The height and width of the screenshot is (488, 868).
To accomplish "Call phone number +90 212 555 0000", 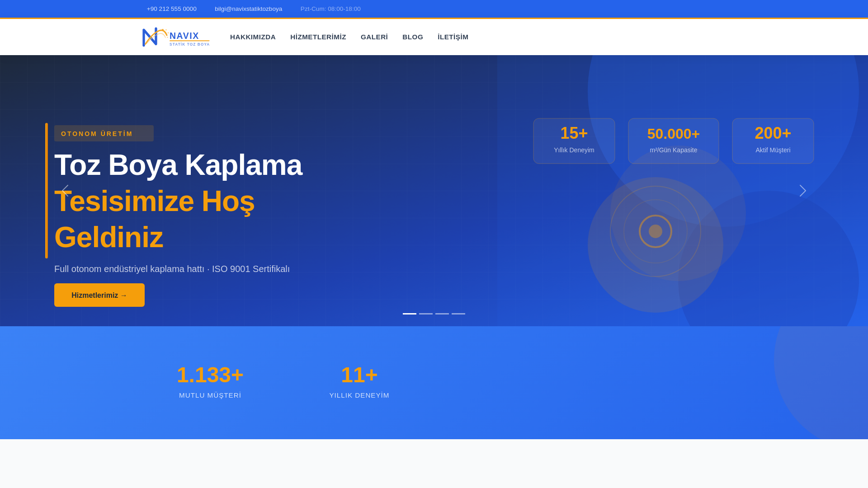I will click(171, 9).
